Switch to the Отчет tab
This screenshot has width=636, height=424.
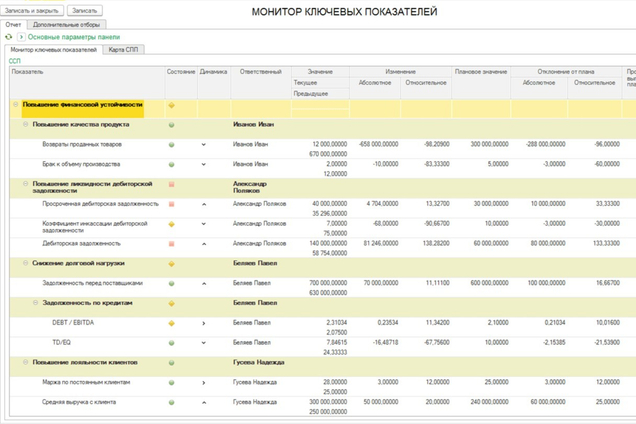(x=13, y=25)
